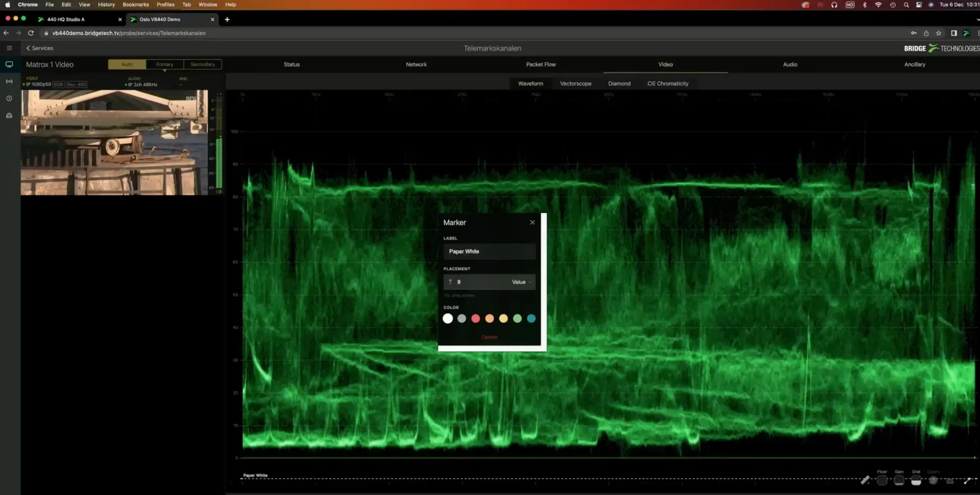Viewport: 980px width, 495px height.
Task: Open the clock history sidebar icon
Action: 9,99
